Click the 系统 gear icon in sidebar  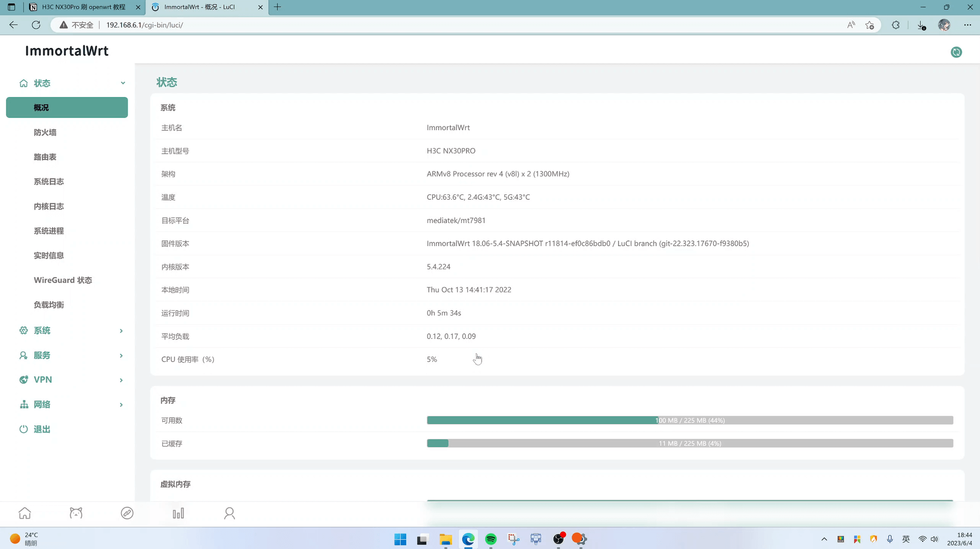click(24, 330)
